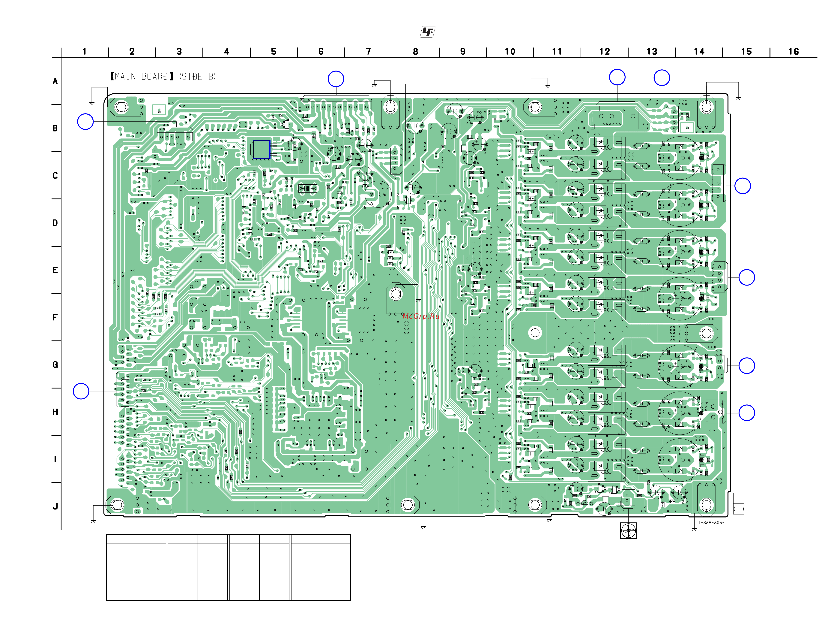Click column header "13"
The height and width of the screenshot is (632, 840).
[x=652, y=51]
